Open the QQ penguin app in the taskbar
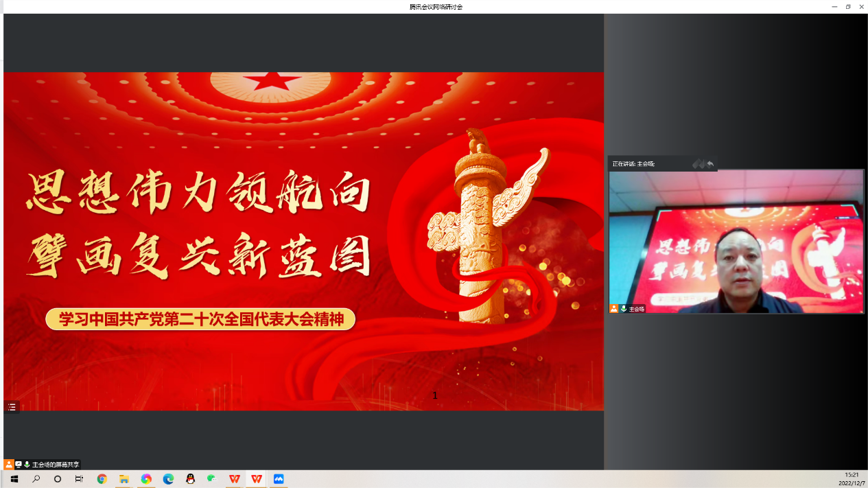 click(x=190, y=479)
